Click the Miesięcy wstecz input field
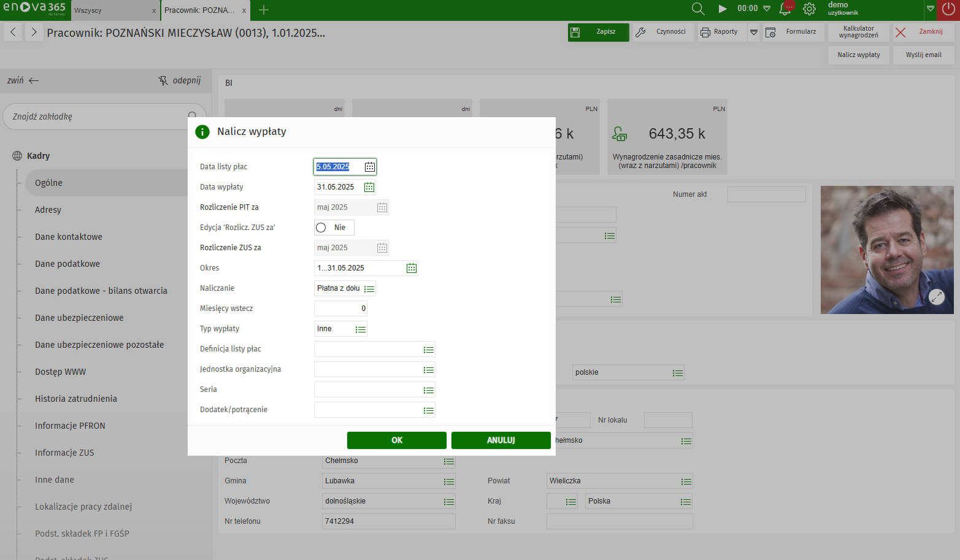This screenshot has width=960, height=560. [x=340, y=309]
